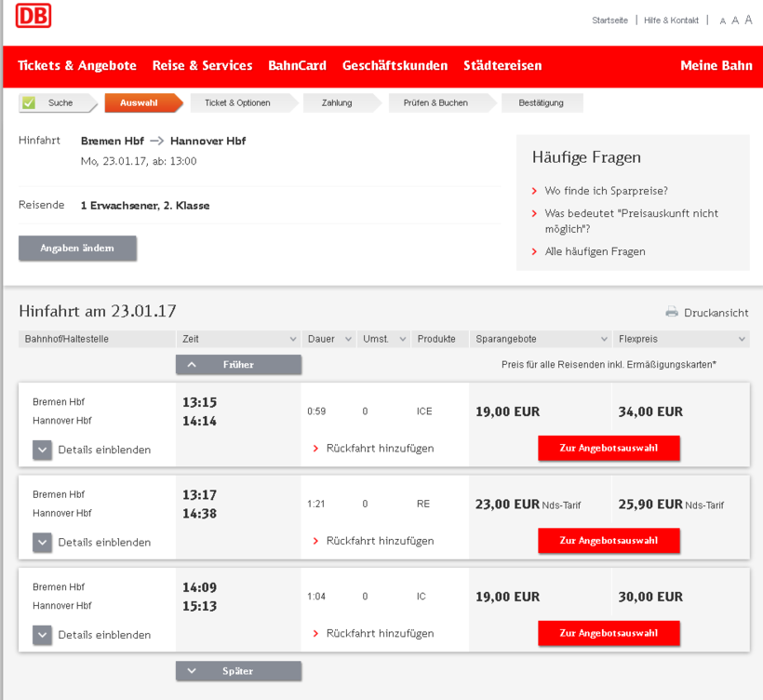Select the smallest font size A

[x=723, y=20]
